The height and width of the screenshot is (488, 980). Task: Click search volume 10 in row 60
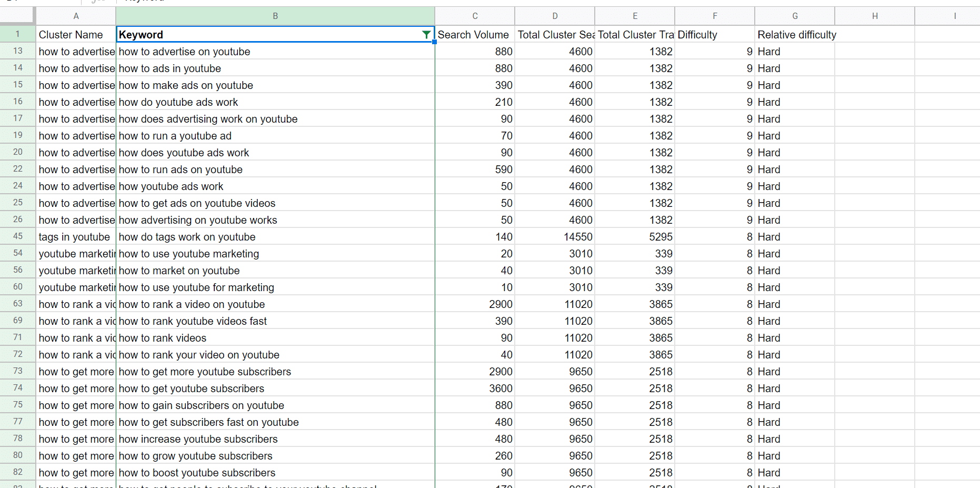pyautogui.click(x=475, y=287)
